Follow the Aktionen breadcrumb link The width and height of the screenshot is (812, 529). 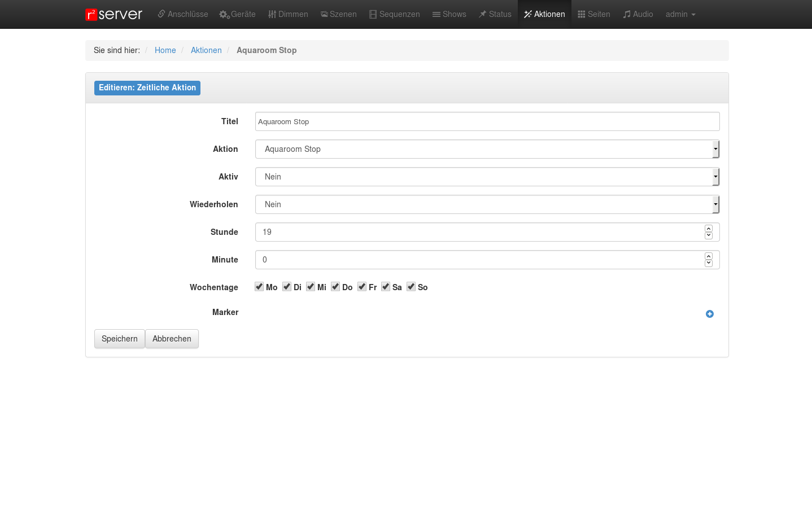pyautogui.click(x=206, y=50)
